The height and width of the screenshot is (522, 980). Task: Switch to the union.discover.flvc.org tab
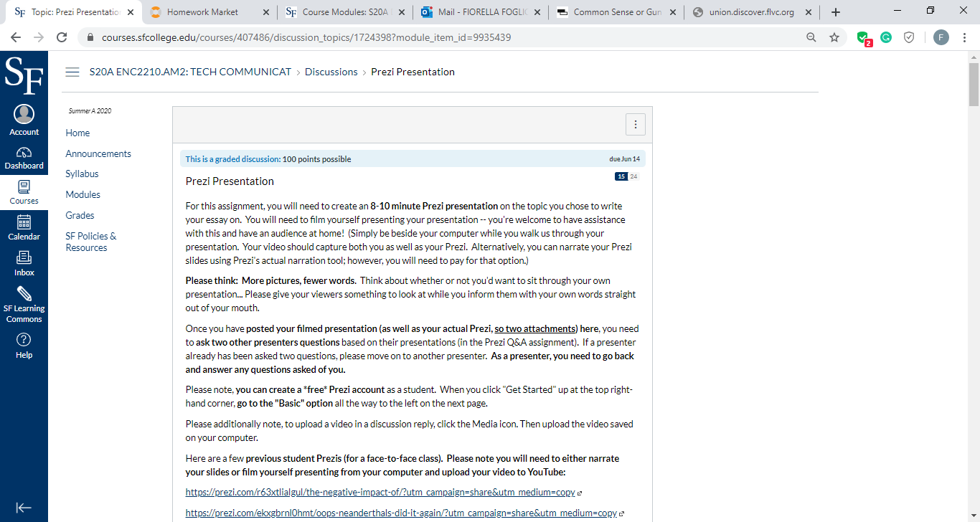click(x=752, y=12)
